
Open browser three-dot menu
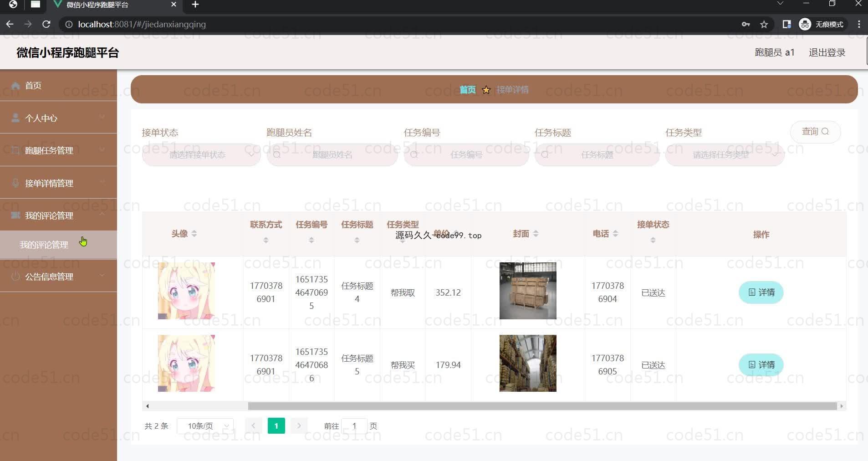pyautogui.click(x=859, y=25)
